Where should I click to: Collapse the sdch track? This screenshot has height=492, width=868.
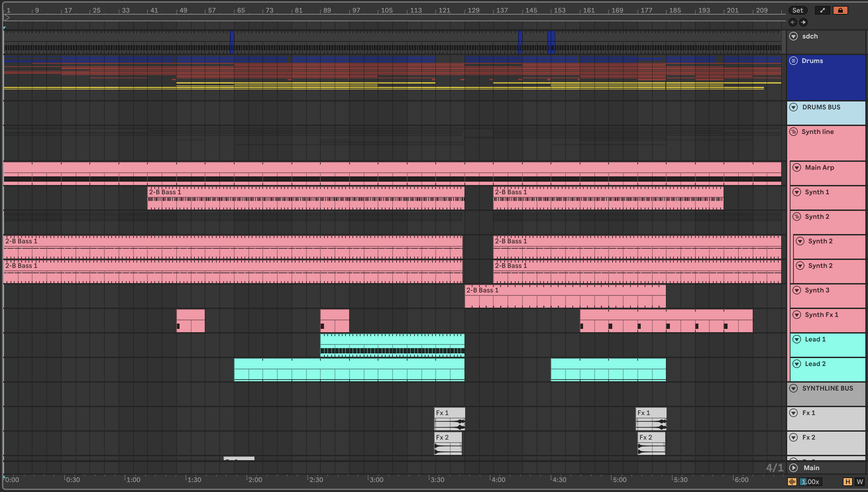793,36
